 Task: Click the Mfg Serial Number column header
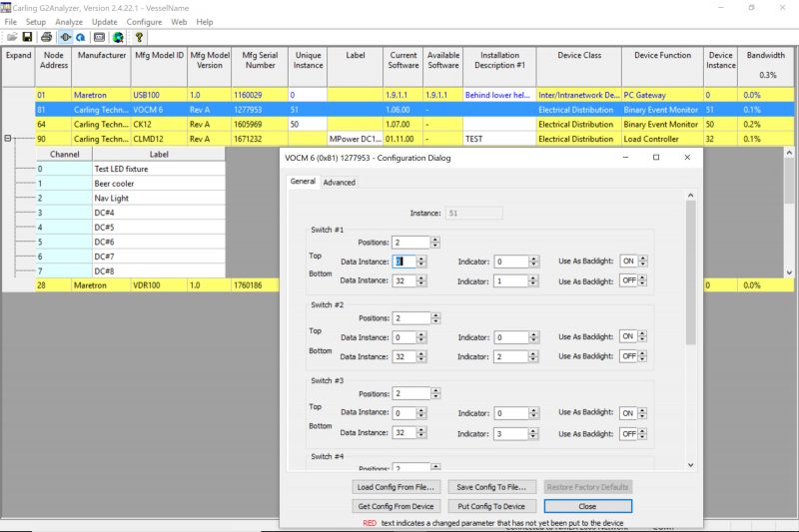tap(260, 67)
